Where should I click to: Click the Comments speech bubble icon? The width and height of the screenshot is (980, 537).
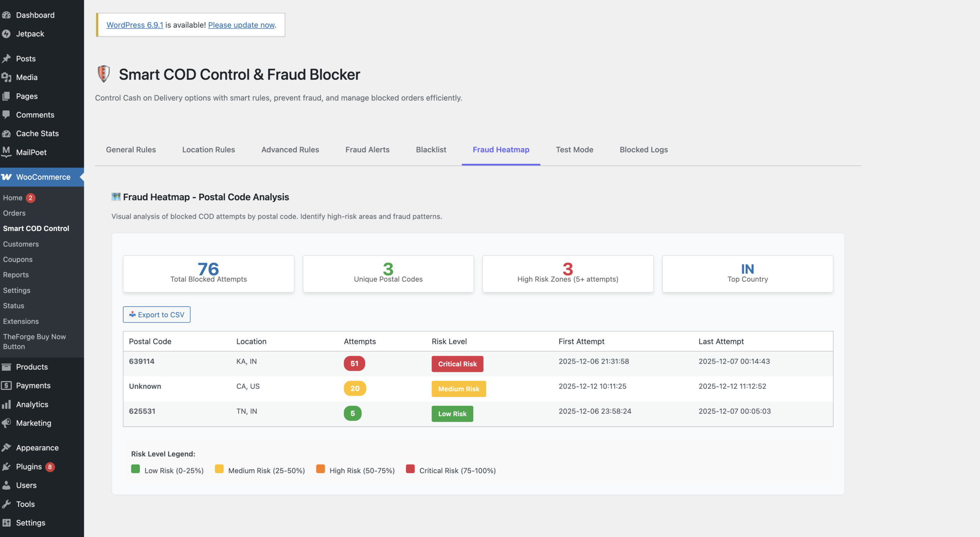coord(7,115)
